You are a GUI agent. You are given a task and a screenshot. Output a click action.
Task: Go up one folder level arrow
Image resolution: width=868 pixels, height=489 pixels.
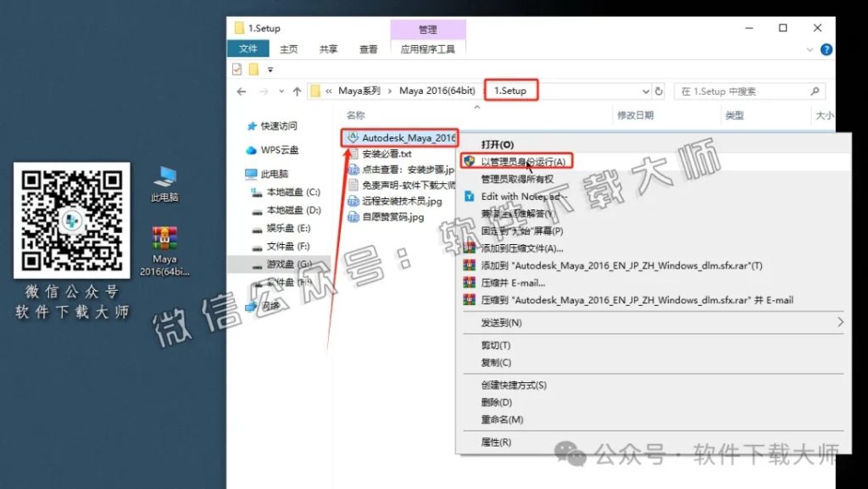click(297, 92)
